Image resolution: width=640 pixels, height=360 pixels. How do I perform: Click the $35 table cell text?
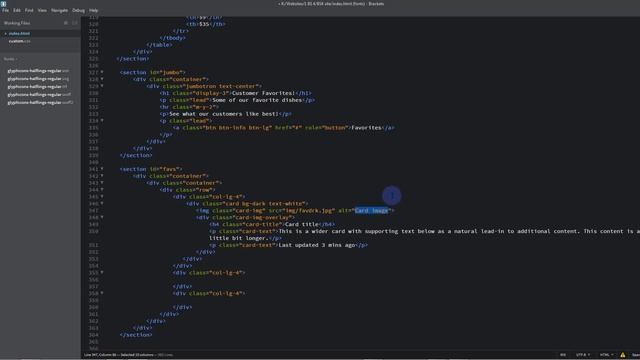pos(204,24)
